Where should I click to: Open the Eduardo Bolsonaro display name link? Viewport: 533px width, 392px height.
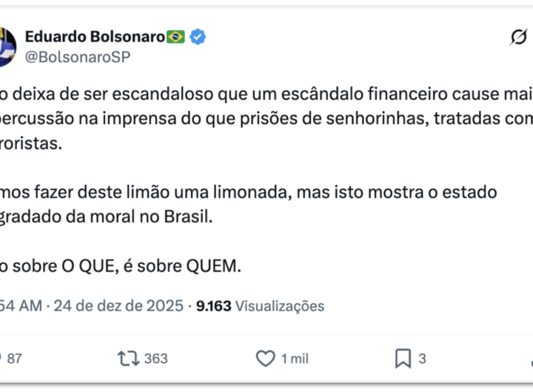(x=94, y=36)
